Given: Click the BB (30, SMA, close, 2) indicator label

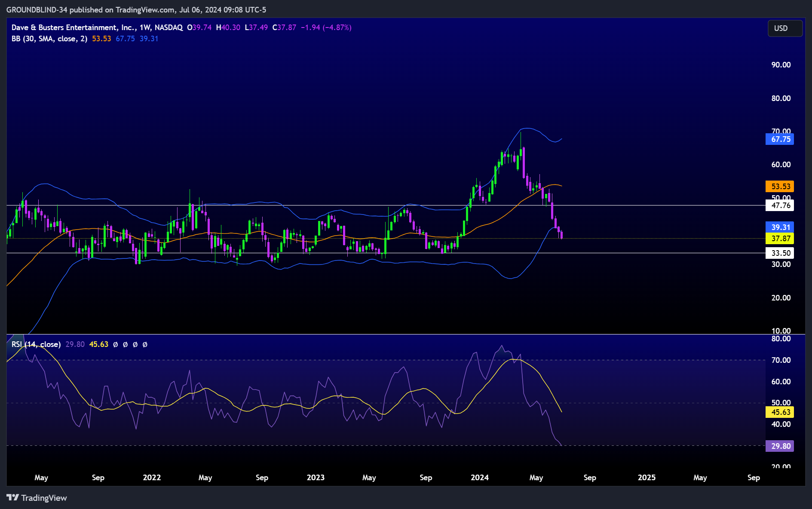Looking at the screenshot, I should 49,39.
